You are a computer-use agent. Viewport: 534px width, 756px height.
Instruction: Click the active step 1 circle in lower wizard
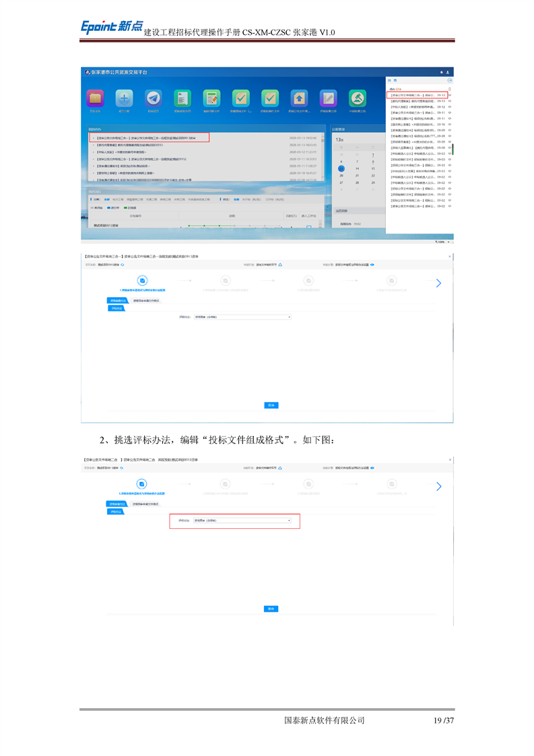pyautogui.click(x=142, y=484)
